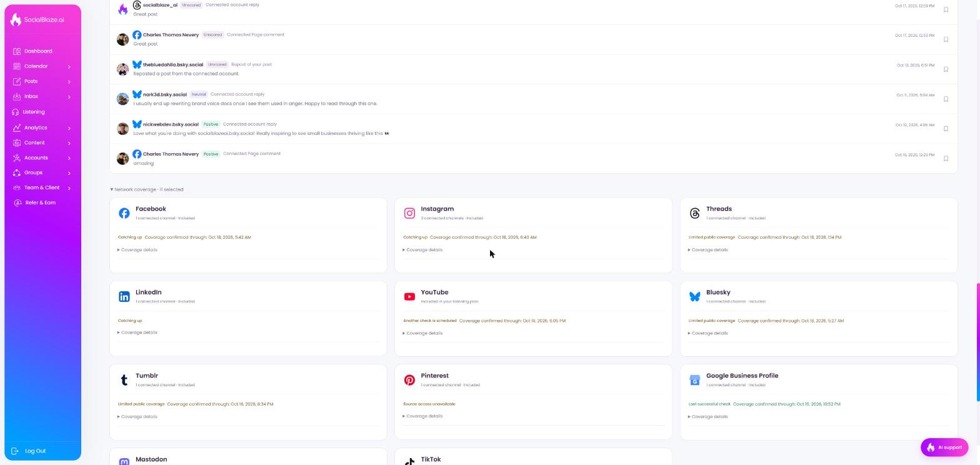Click the Threads logo in coverage card

[x=694, y=213]
